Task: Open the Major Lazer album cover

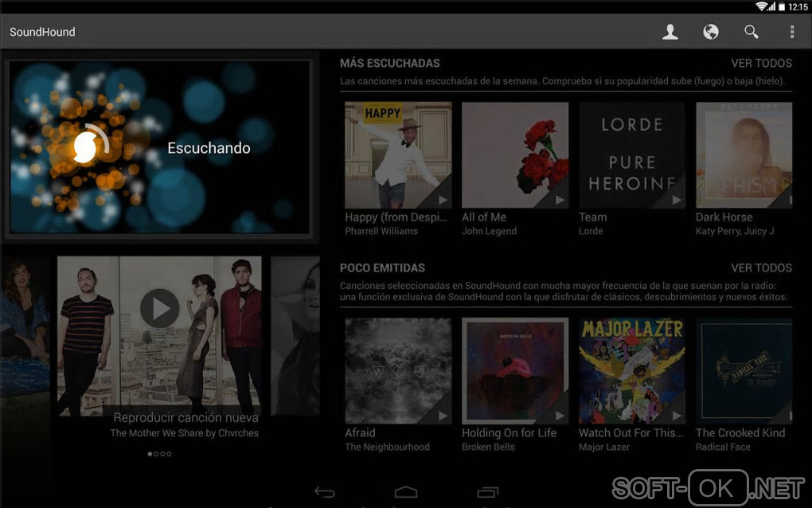Action: [632, 371]
